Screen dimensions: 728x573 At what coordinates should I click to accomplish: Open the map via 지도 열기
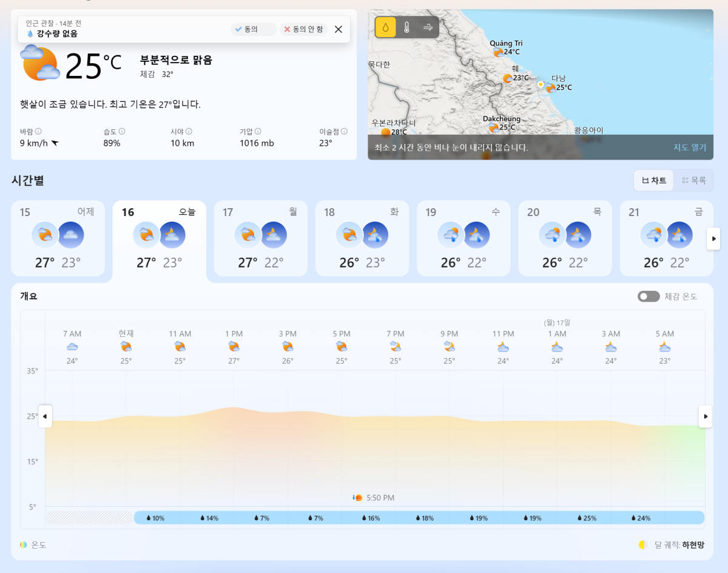point(690,147)
